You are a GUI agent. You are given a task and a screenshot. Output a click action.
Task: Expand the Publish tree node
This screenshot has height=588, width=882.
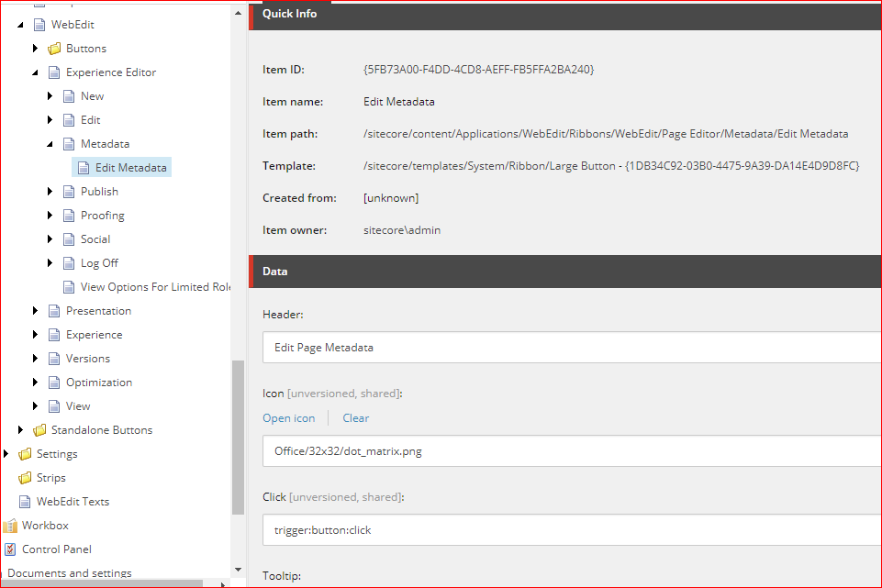tap(50, 192)
